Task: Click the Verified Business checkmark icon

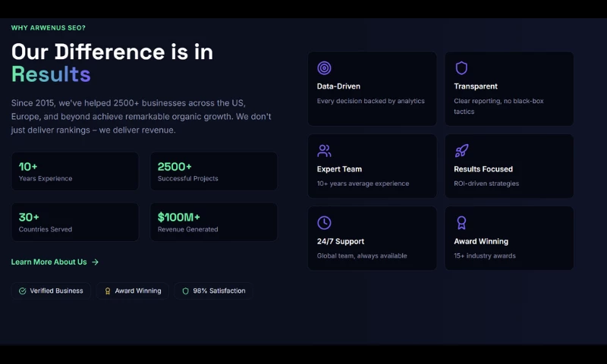Action: (23, 290)
